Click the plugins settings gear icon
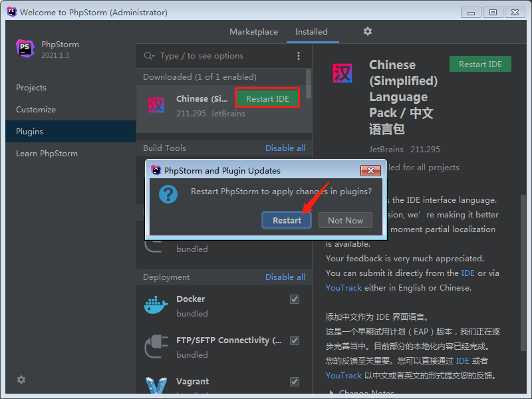This screenshot has width=532, height=399. click(368, 31)
